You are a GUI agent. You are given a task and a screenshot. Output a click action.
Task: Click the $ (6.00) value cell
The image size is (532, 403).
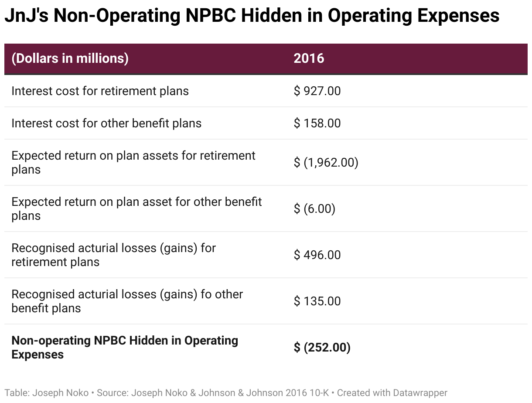click(x=314, y=209)
